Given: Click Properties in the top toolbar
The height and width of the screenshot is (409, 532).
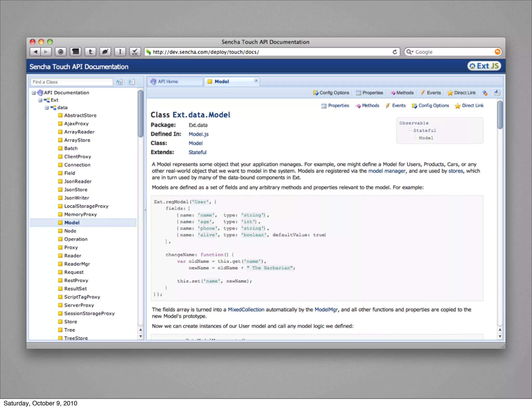Looking at the screenshot, I should pos(369,93).
